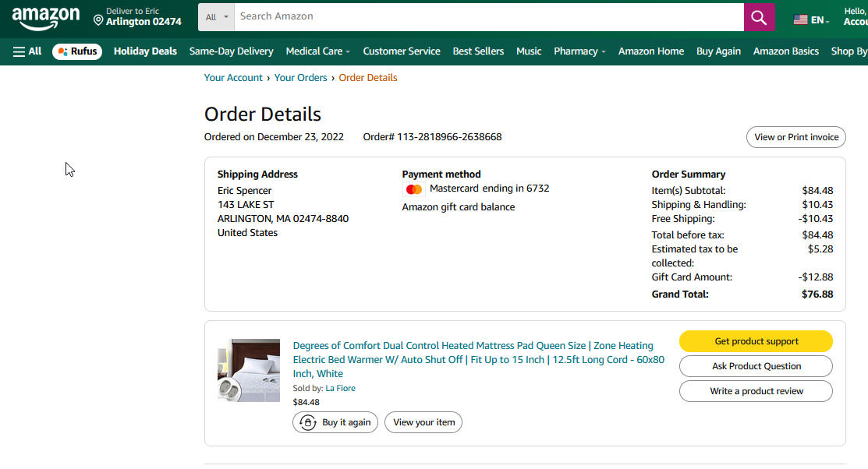Click View or Print invoice
The height and width of the screenshot is (469, 868).
[x=796, y=137]
